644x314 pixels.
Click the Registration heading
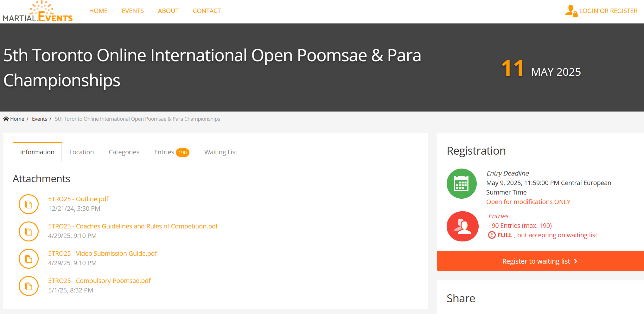coord(476,151)
